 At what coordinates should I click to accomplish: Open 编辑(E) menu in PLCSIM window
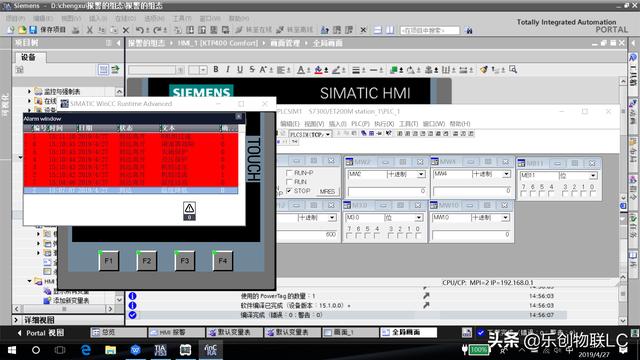pos(290,124)
